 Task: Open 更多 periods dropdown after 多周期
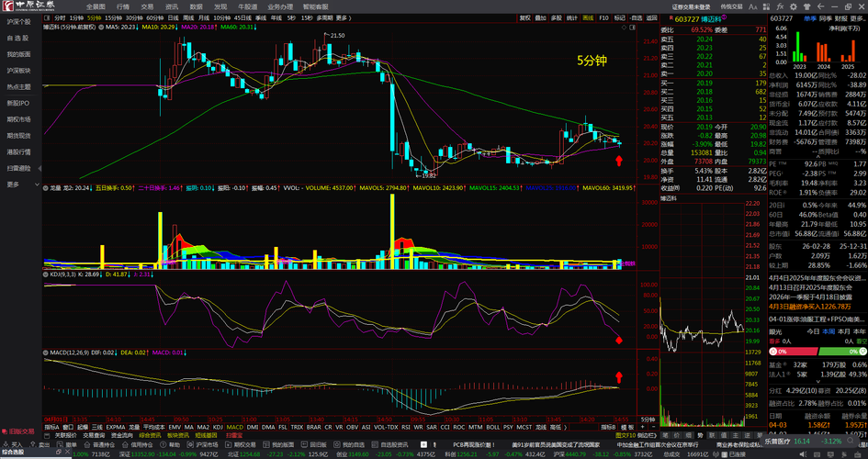(344, 17)
